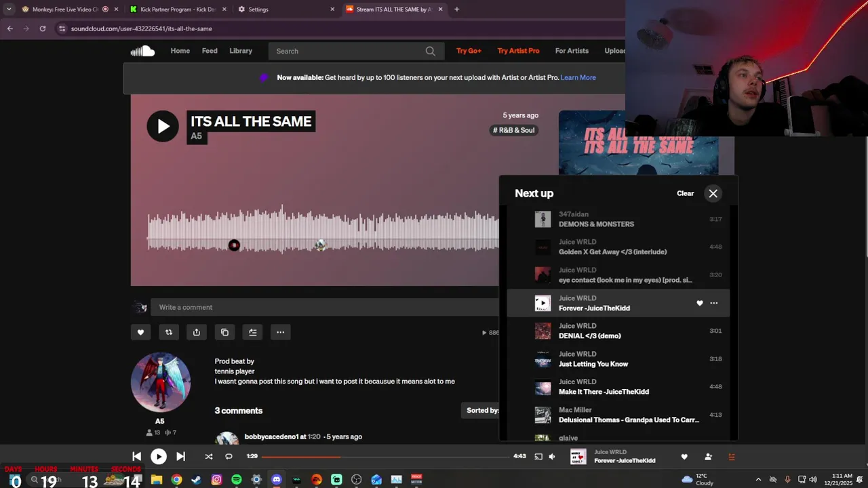Screen dimensions: 868x488
Task: Open the A5 profile avatar
Action: [x=161, y=382]
